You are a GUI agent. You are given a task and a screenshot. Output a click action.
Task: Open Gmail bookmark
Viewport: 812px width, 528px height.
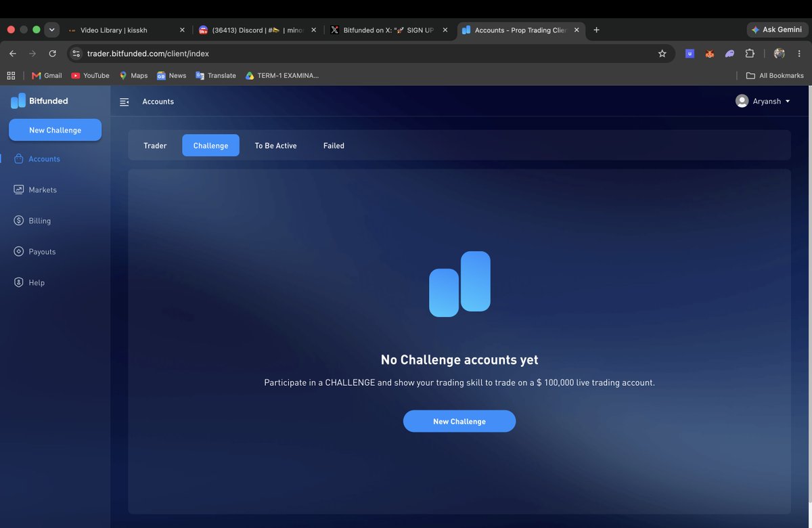pyautogui.click(x=47, y=76)
